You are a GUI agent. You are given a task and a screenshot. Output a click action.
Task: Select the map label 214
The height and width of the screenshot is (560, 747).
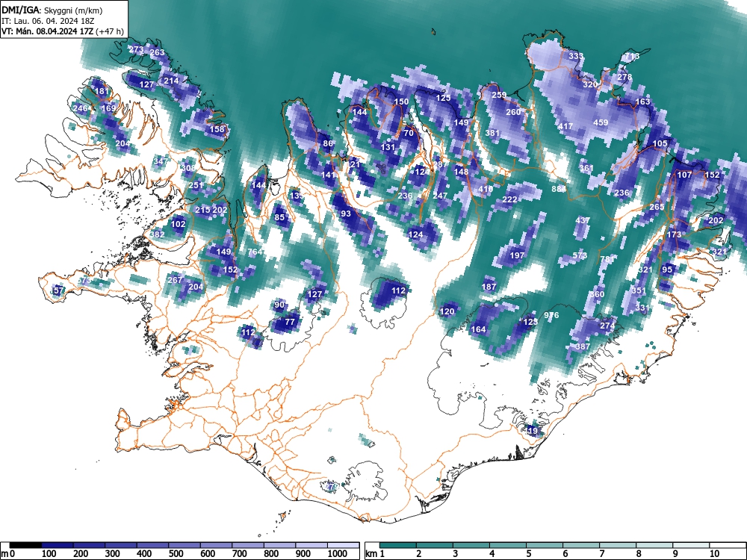click(x=171, y=81)
